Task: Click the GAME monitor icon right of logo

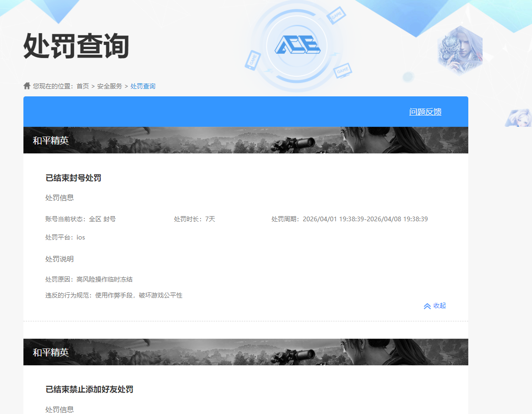Action: point(343,71)
